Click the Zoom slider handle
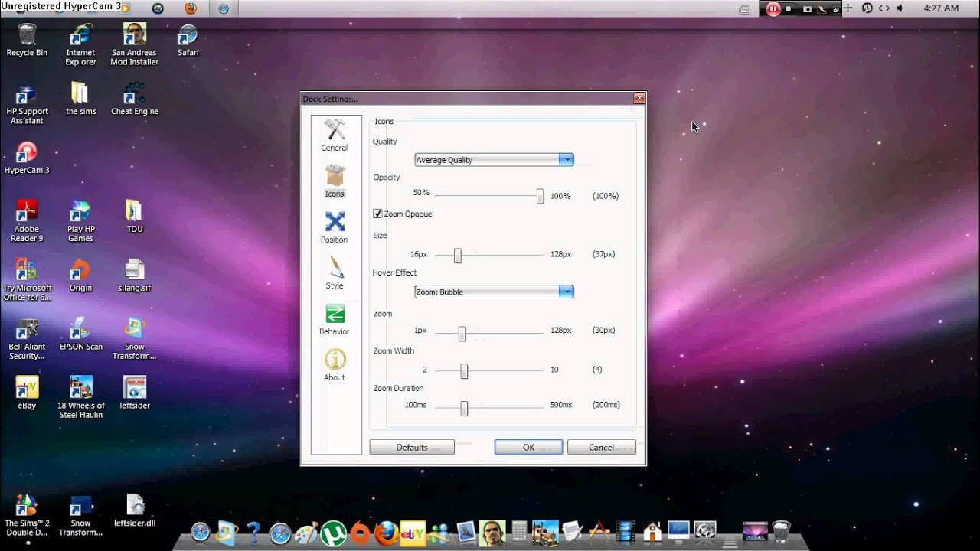 coord(462,333)
